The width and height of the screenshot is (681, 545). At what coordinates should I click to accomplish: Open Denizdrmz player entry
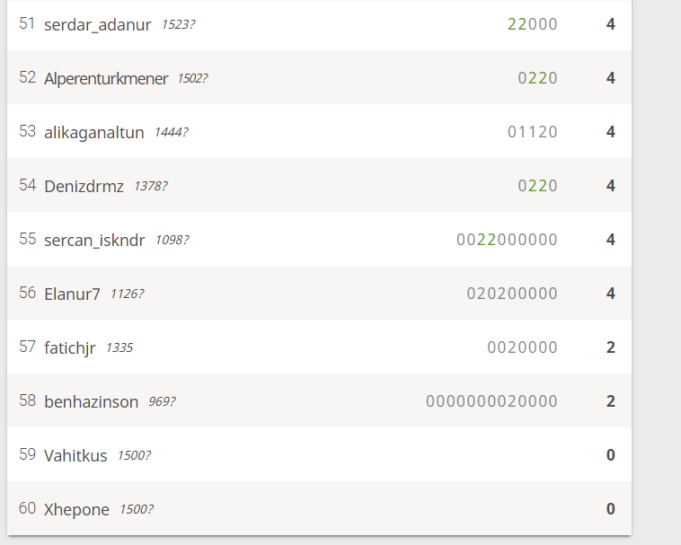pos(84,186)
